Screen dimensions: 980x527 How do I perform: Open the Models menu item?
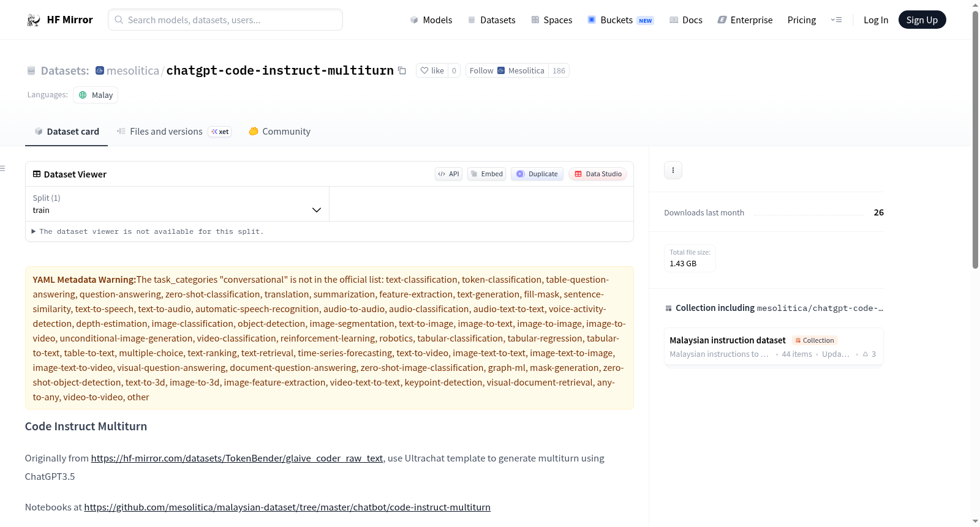(431, 20)
